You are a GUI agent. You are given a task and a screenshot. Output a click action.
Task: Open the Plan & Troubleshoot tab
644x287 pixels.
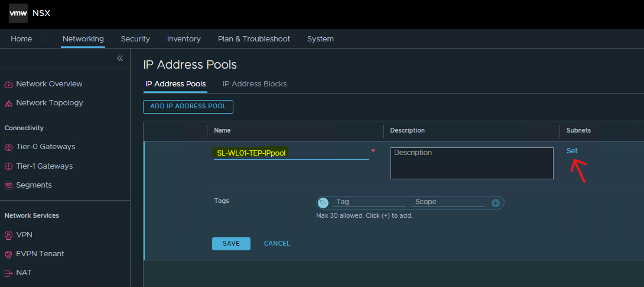click(254, 39)
